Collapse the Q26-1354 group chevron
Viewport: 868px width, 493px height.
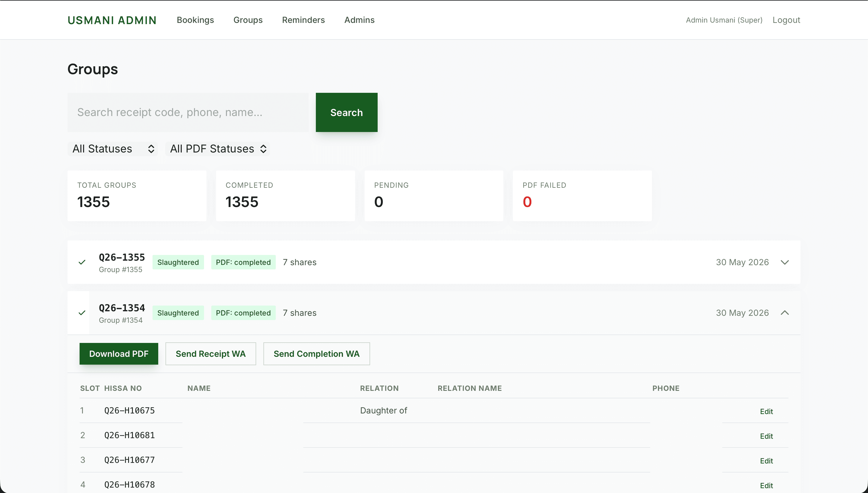pyautogui.click(x=785, y=312)
